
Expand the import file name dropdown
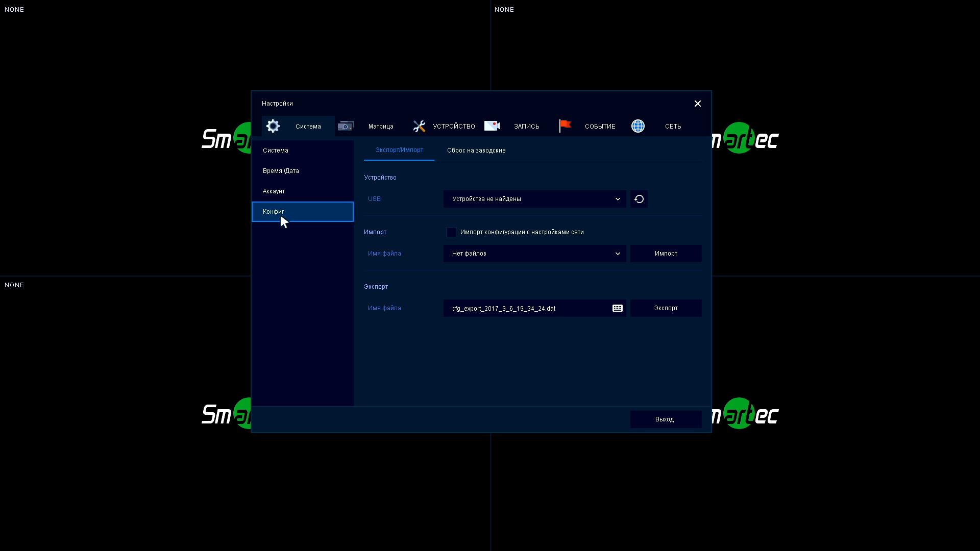(x=534, y=254)
